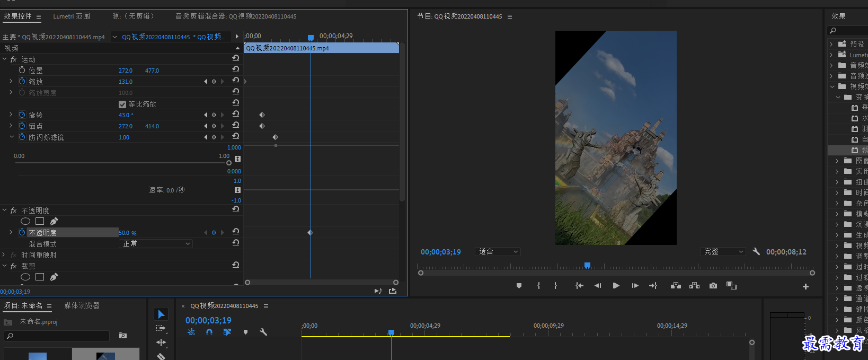868x360 pixels.
Task: Go to In point in program monitor
Action: (x=580, y=286)
